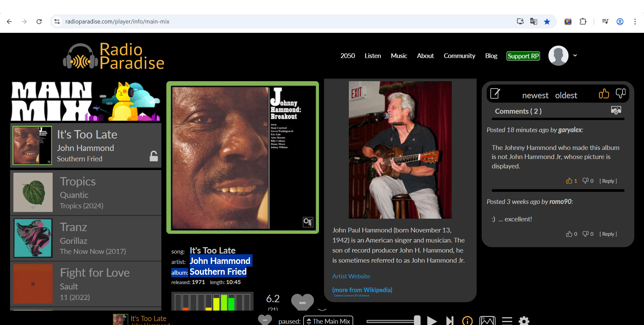
Task: Click the garyalex username
Action: click(570, 130)
